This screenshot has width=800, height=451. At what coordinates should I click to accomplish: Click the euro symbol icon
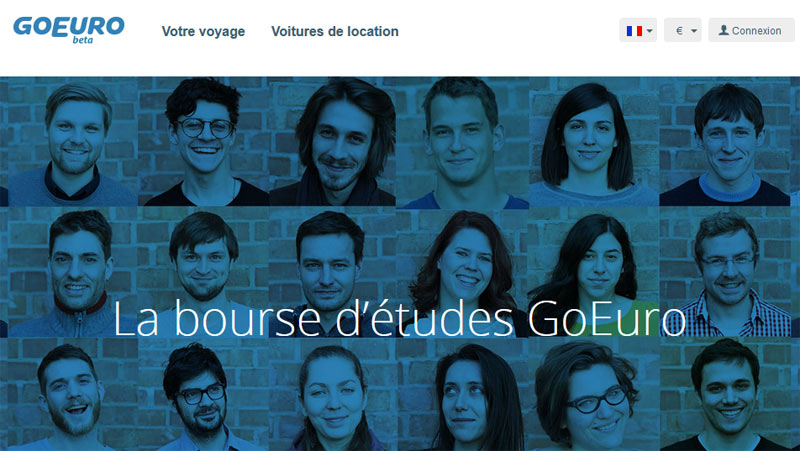click(679, 31)
